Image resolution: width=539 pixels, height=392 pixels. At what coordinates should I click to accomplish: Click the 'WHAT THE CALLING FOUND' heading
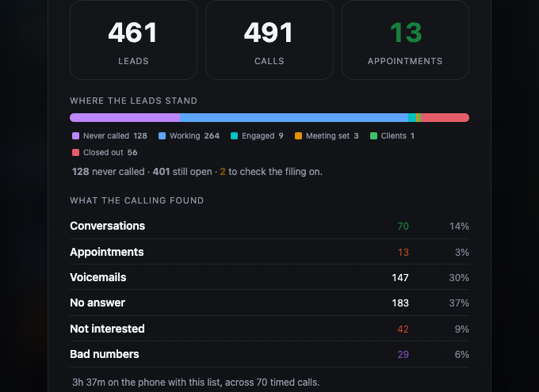(x=137, y=200)
